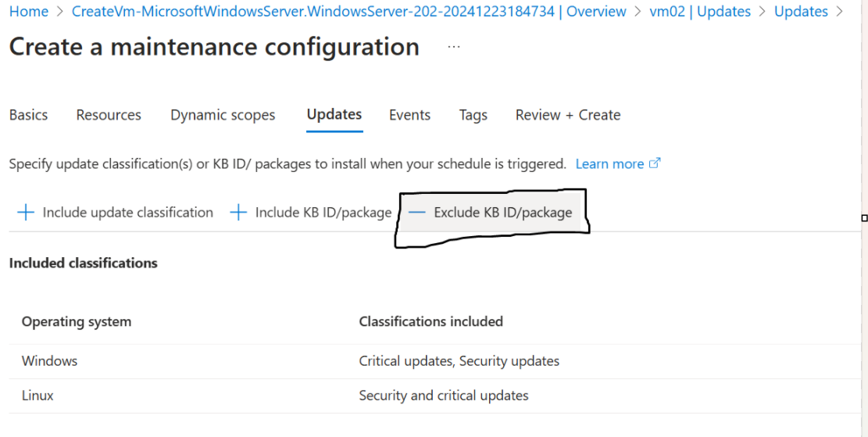The image size is (868, 437).
Task: Click the minus icon for Exclude KB ID/package
Action: click(x=416, y=212)
